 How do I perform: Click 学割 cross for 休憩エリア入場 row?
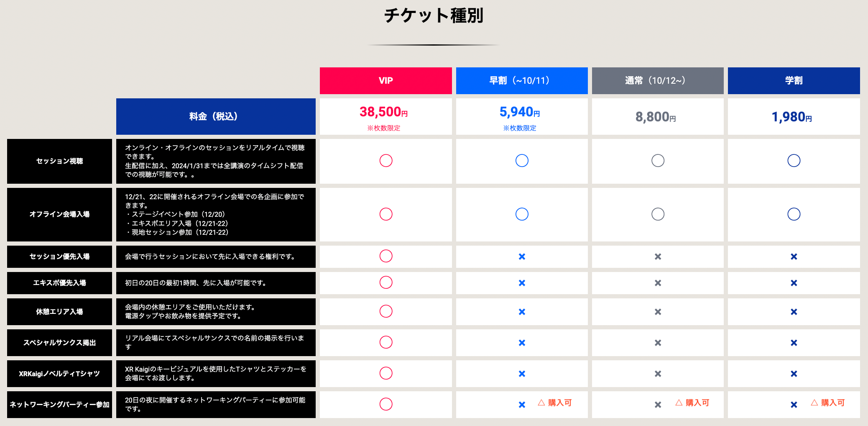(794, 312)
